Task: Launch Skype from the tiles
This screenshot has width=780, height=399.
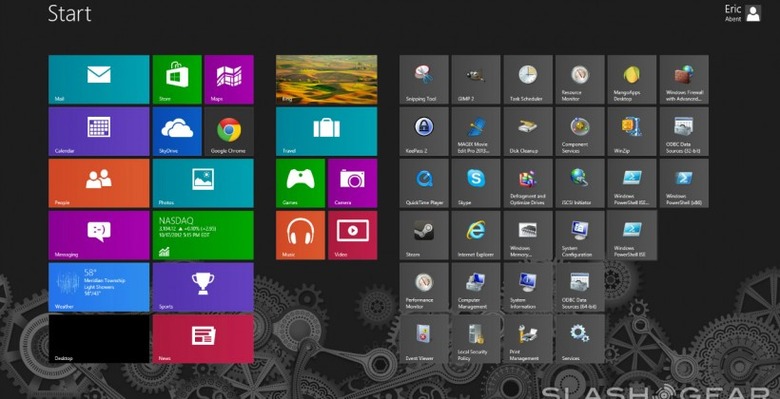Action: click(476, 183)
